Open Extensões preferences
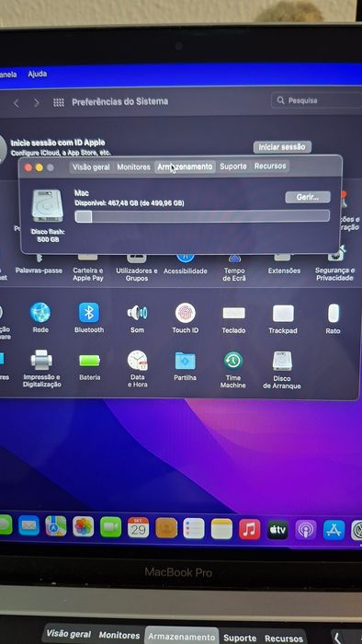 pos(284,270)
